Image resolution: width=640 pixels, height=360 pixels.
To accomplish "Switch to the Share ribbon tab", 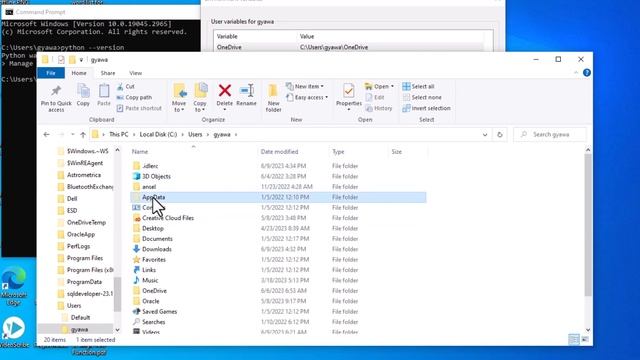I will [x=108, y=73].
